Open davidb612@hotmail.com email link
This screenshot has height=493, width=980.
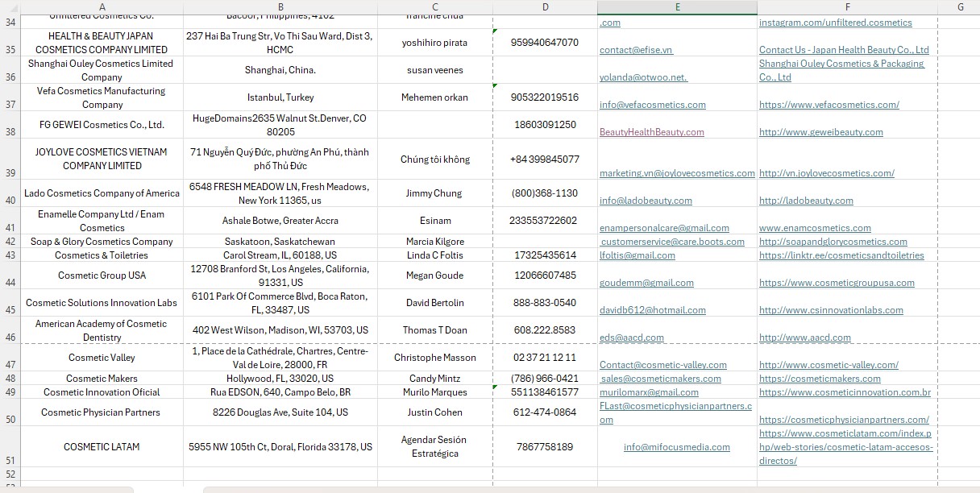[653, 310]
